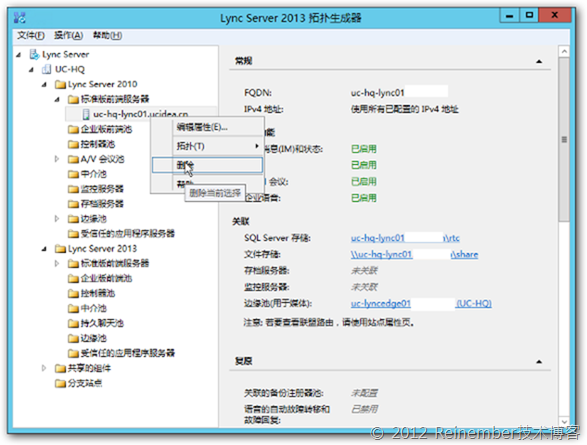Select 受信任的应用程序服务器 under Lync Server 2013

(x=128, y=353)
